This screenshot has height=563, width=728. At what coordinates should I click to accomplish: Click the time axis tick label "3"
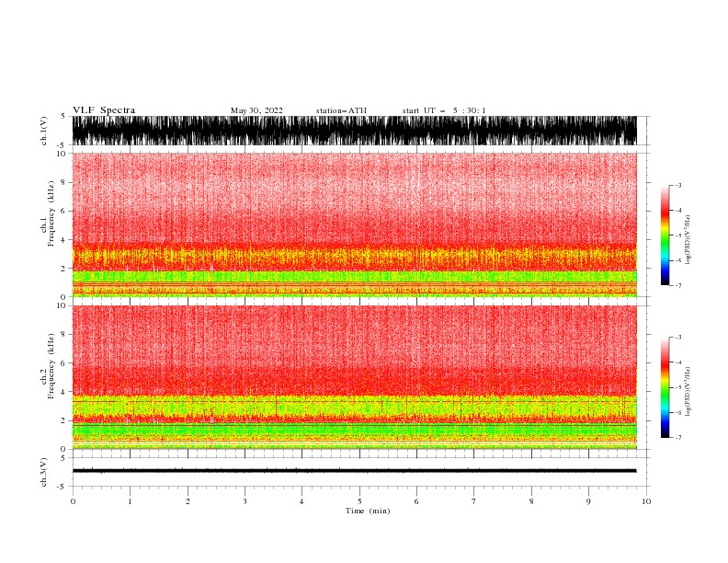click(x=245, y=501)
